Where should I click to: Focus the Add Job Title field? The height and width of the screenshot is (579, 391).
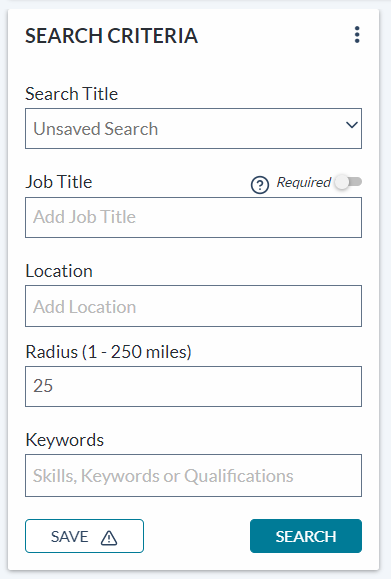coord(193,217)
